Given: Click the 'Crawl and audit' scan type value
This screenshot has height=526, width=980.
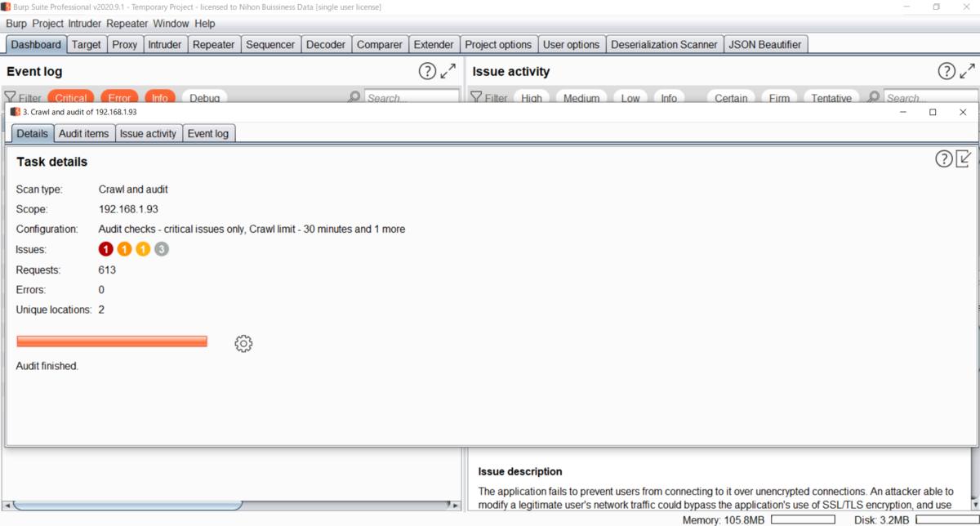Looking at the screenshot, I should [133, 189].
